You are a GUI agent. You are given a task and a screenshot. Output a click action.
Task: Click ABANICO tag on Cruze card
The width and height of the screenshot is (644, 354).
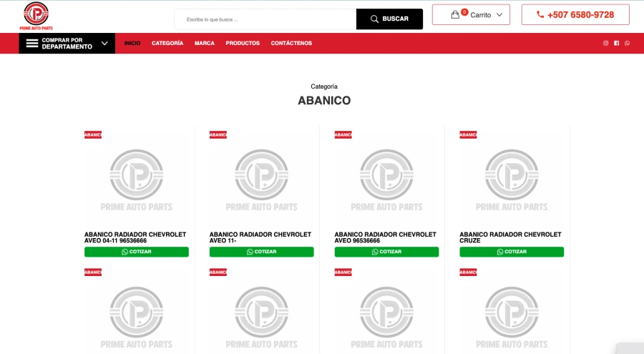pos(468,134)
